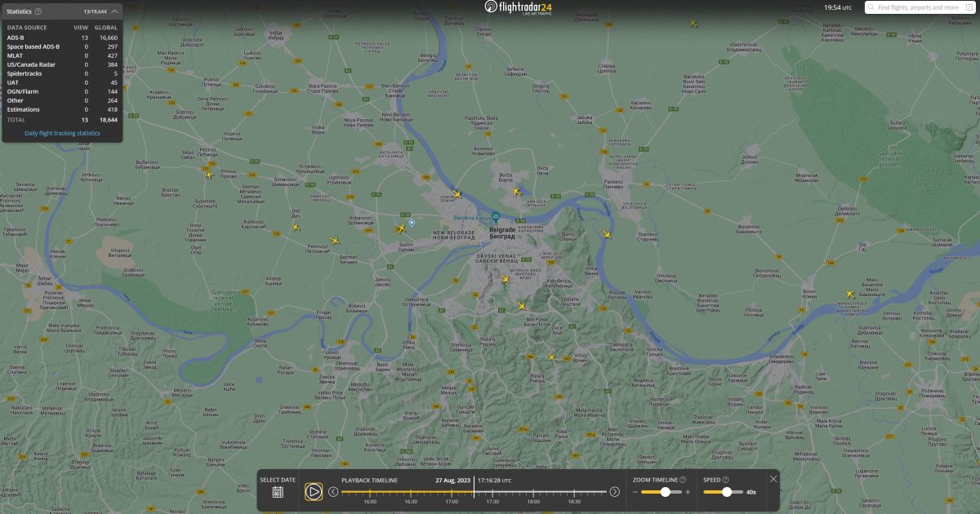Screen dimensions: 980x514
Task: Collapse the Statistics panel with chevron
Action: point(114,12)
